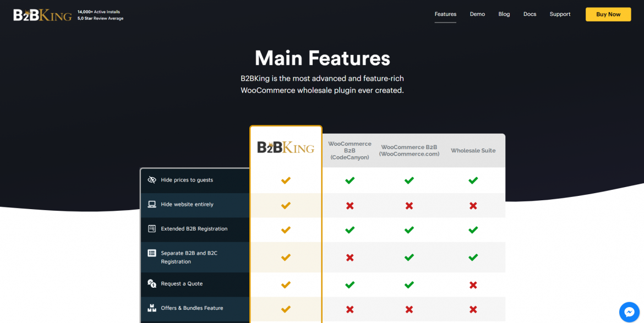Click the Hide prices eye-slash icon
The width and height of the screenshot is (644, 323).
pyautogui.click(x=152, y=180)
